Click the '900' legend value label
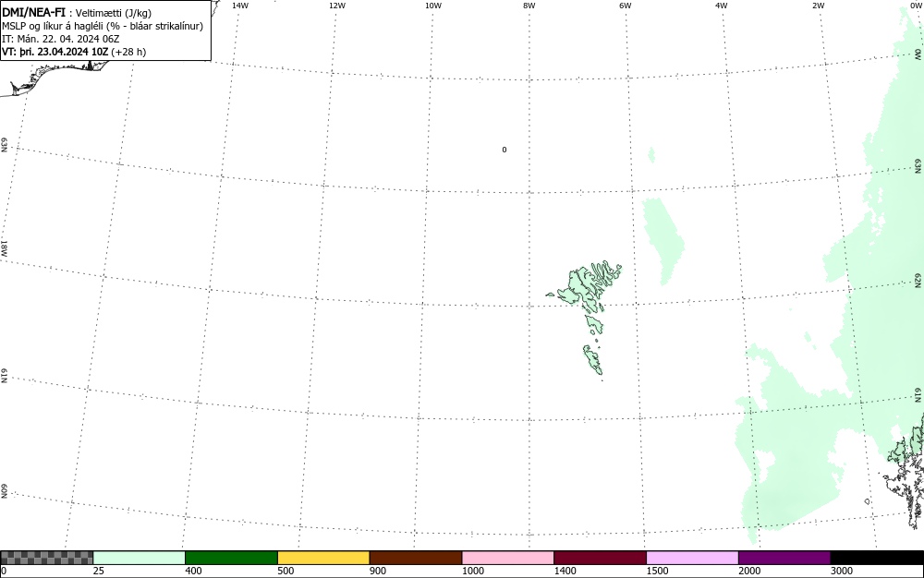 click(x=378, y=571)
